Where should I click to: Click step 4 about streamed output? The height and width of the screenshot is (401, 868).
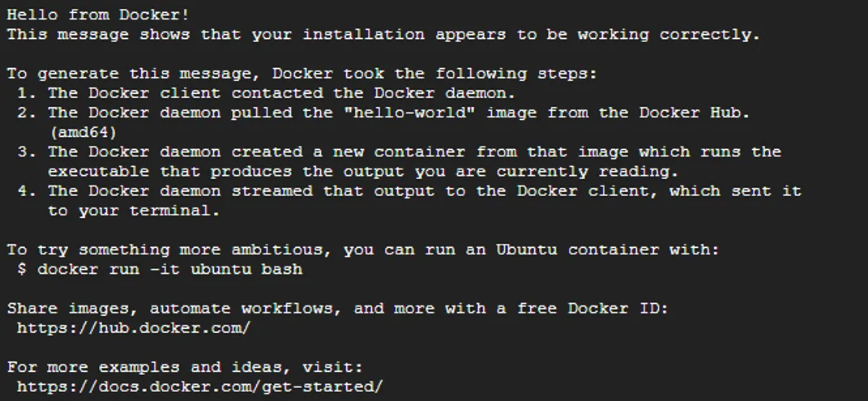(x=409, y=191)
